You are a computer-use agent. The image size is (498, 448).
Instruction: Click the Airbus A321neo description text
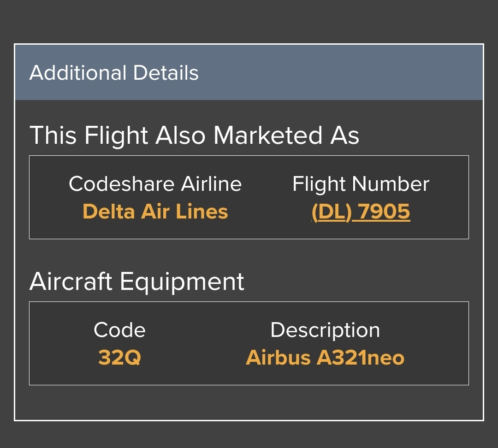point(325,358)
